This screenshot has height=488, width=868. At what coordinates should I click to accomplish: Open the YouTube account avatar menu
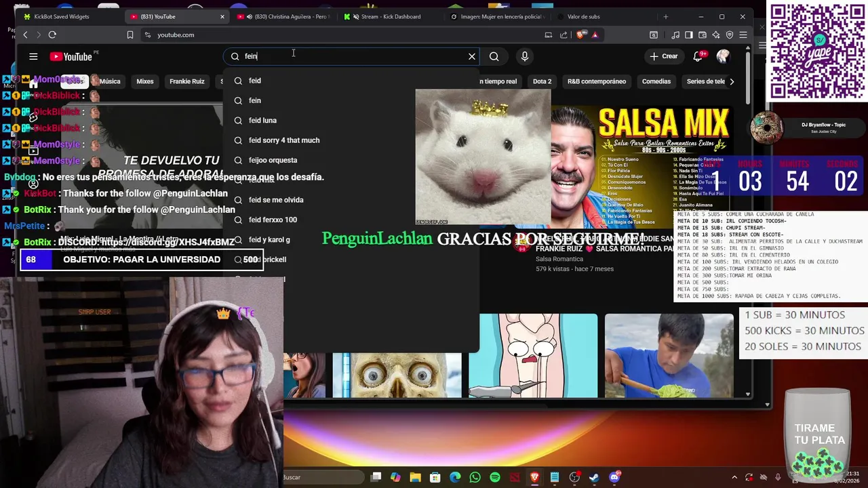pyautogui.click(x=723, y=56)
